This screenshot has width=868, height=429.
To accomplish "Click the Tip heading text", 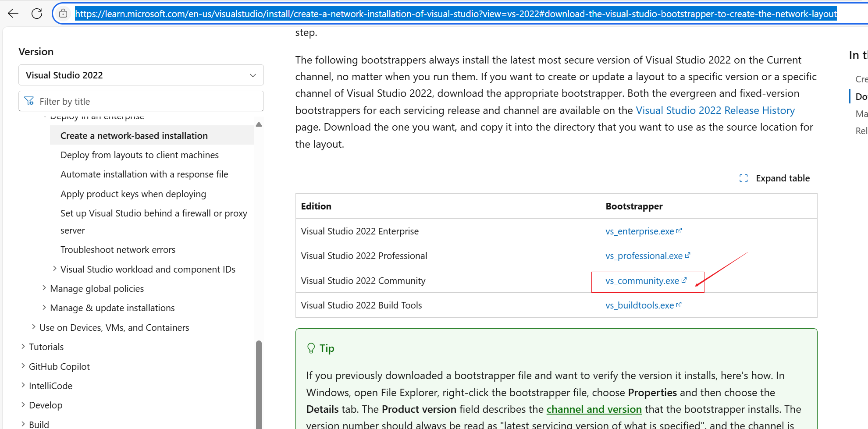I will 327,348.
